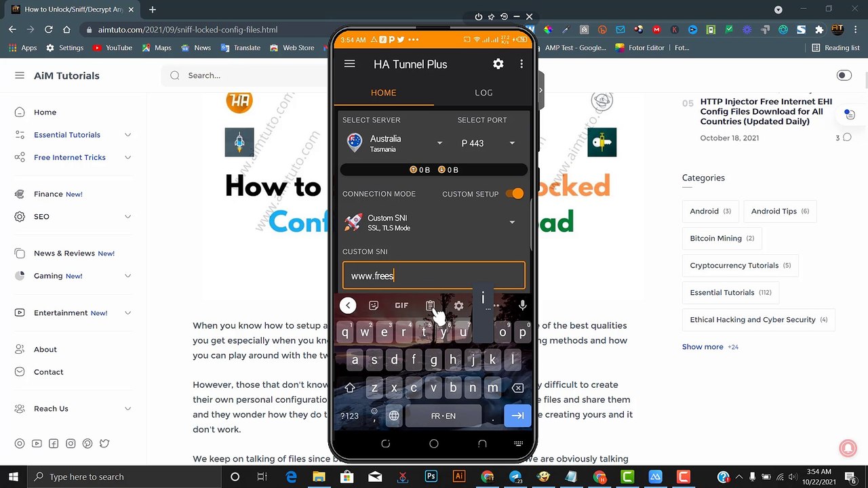The width and height of the screenshot is (868, 488).
Task: Switch to the HOME tab
Action: [x=384, y=93]
